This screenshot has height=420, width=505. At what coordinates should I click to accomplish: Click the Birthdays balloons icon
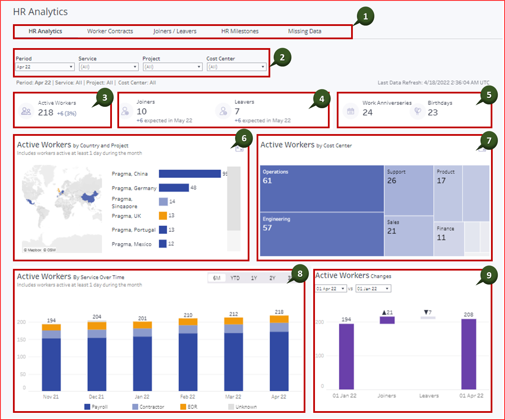(x=417, y=111)
